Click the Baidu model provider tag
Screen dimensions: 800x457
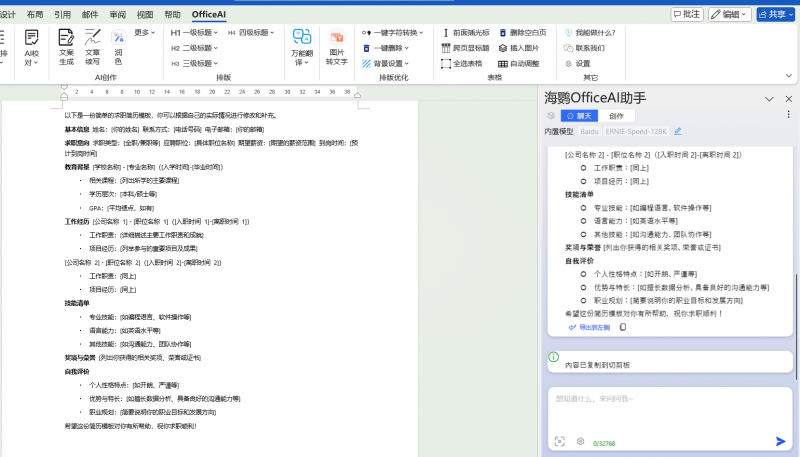pyautogui.click(x=589, y=131)
